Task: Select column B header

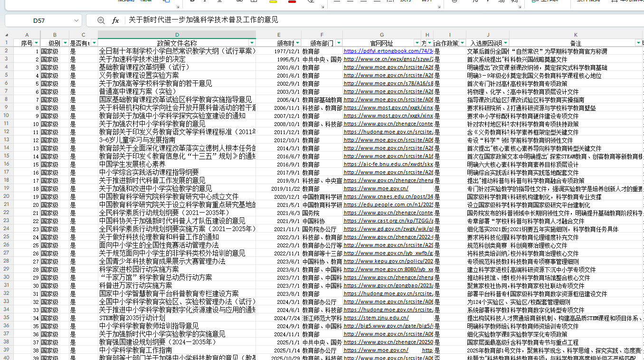Action: point(55,35)
